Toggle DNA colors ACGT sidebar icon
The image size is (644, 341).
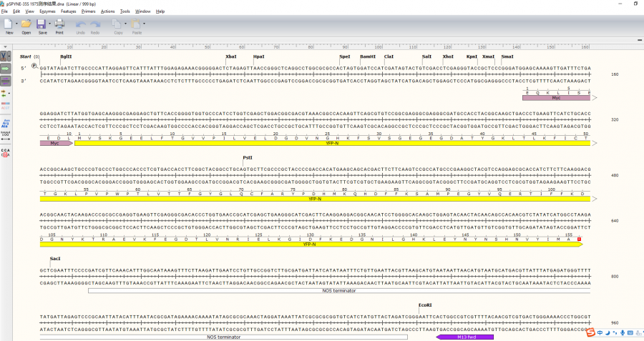tap(5, 106)
